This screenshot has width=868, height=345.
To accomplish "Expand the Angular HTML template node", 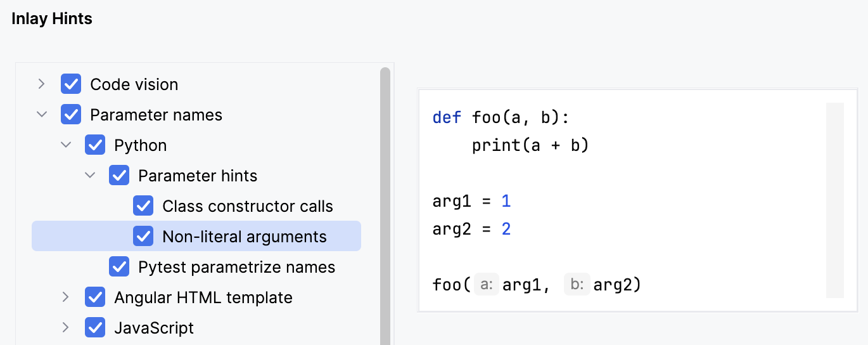I will [66, 297].
